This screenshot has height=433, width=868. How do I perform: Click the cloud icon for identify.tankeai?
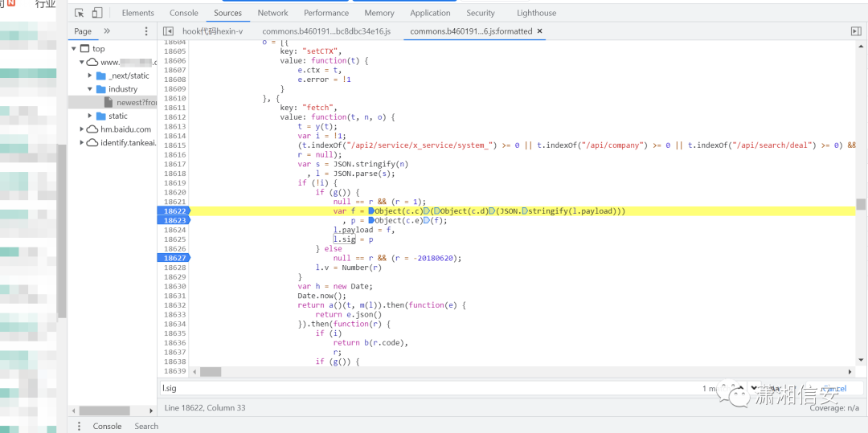(92, 143)
